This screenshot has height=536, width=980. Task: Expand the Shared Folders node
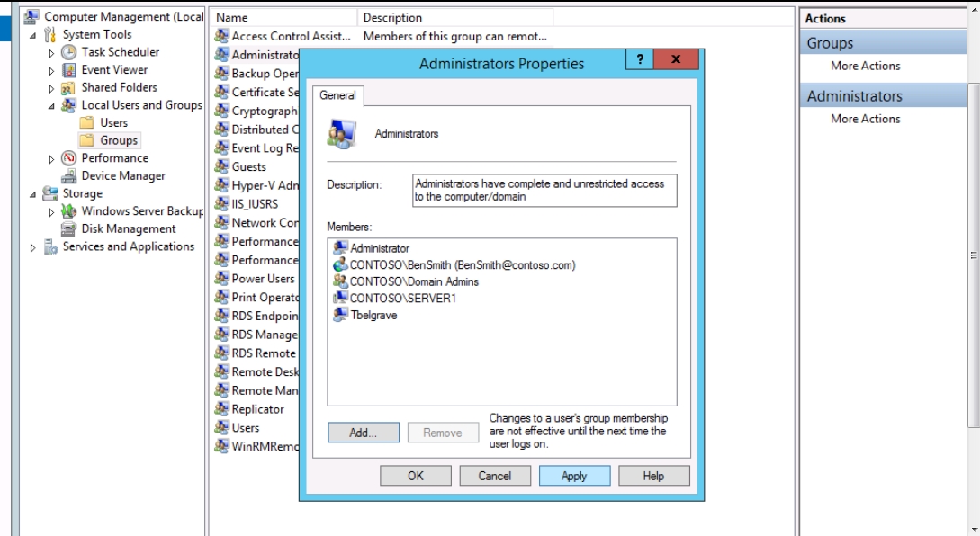coord(51,88)
